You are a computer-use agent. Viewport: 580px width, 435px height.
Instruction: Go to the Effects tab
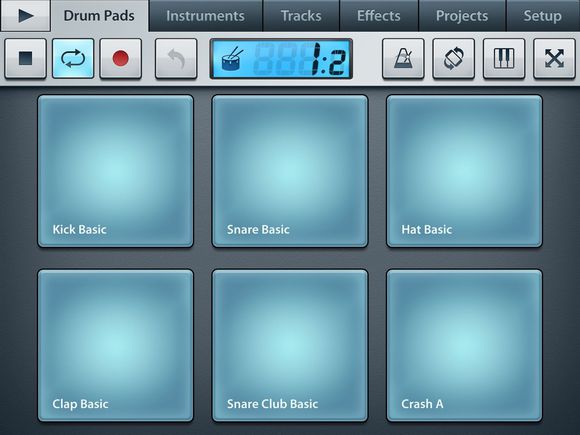[x=379, y=16]
